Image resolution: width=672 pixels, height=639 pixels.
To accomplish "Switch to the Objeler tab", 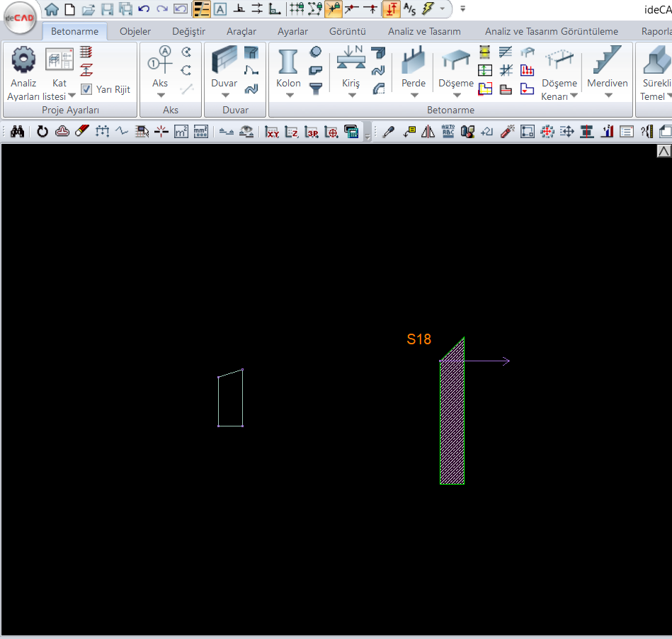I will point(135,31).
